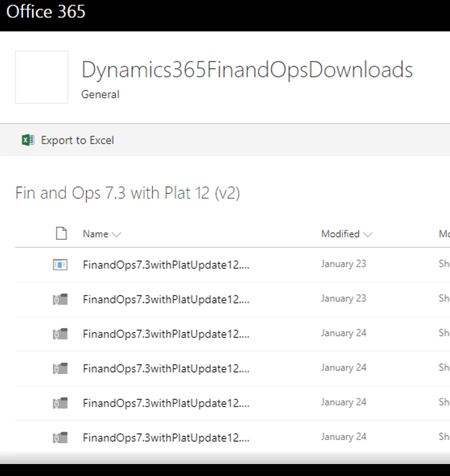Image resolution: width=450 pixels, height=476 pixels.
Task: Open the Modified column dropdown chevron
Action: click(368, 235)
